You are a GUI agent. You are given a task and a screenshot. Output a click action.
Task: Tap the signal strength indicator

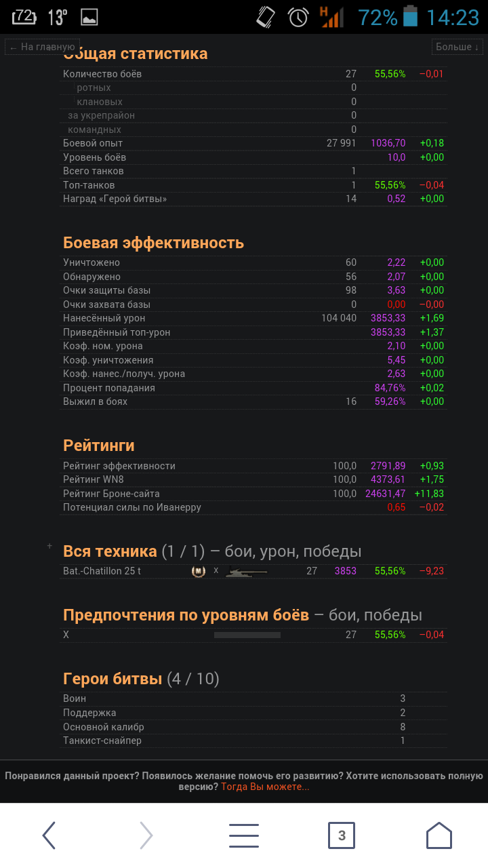[x=331, y=17]
